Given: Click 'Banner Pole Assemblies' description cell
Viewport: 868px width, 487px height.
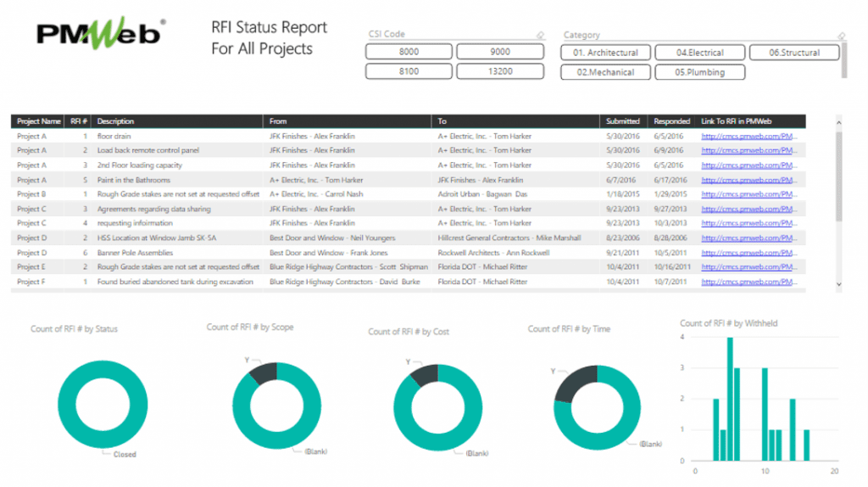Looking at the screenshot, I should tap(135, 253).
